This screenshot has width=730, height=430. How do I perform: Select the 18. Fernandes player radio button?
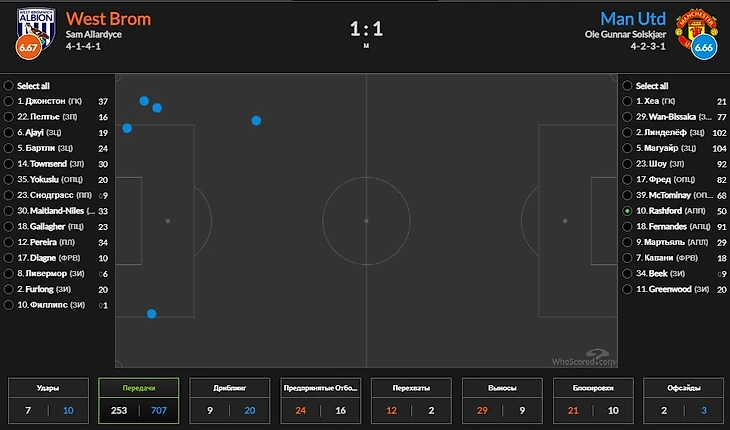click(x=627, y=227)
